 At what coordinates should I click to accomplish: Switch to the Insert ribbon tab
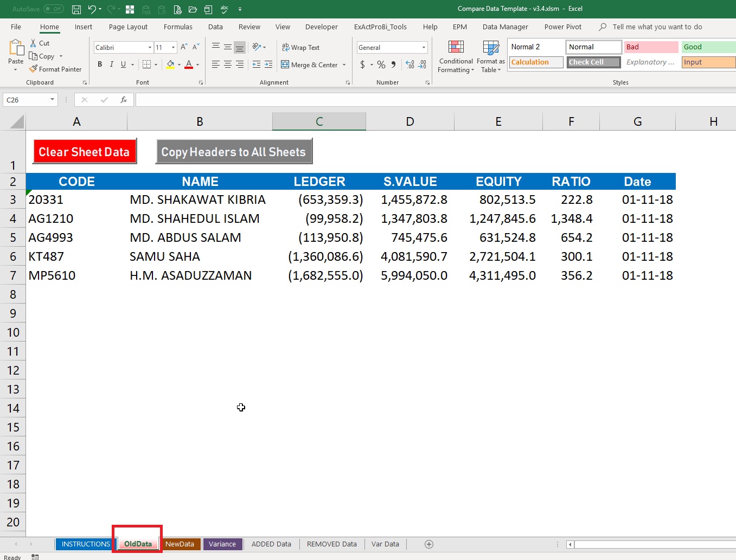pos(84,27)
